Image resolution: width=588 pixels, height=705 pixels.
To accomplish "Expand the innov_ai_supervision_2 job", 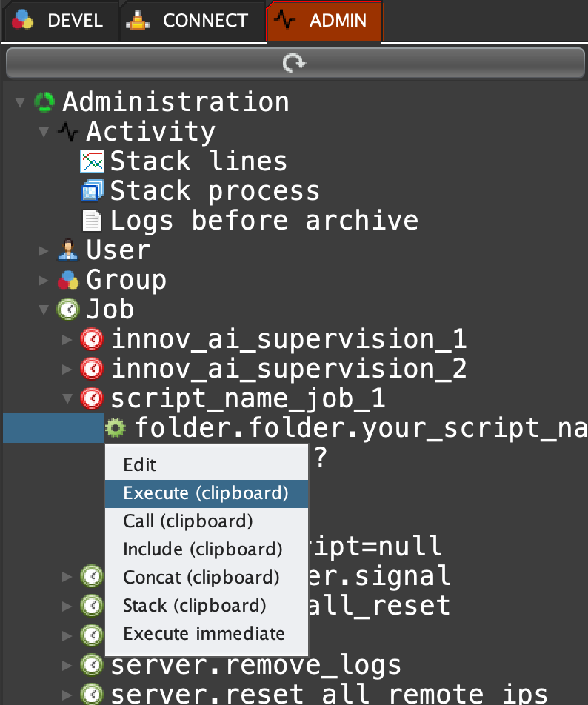I will [x=68, y=369].
